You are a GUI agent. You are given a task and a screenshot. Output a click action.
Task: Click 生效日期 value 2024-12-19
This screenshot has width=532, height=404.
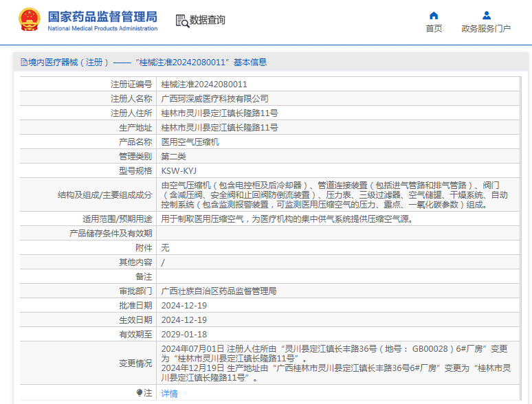click(184, 320)
